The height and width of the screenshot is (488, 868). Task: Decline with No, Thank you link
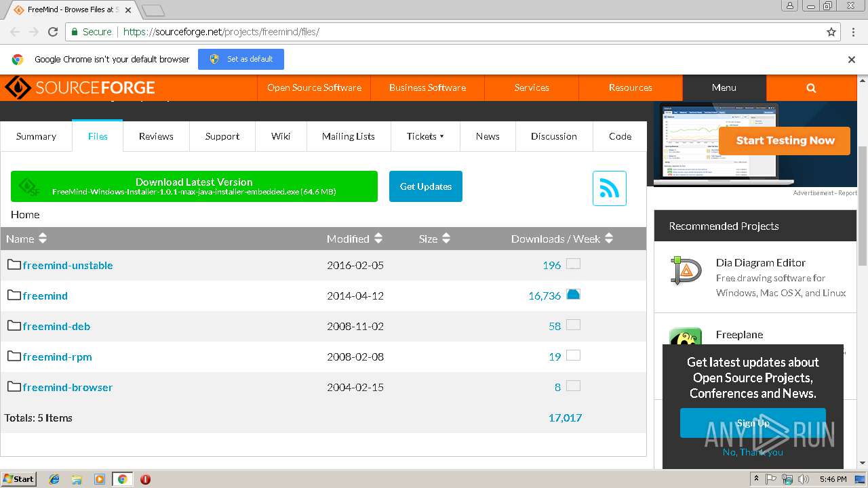click(x=753, y=452)
